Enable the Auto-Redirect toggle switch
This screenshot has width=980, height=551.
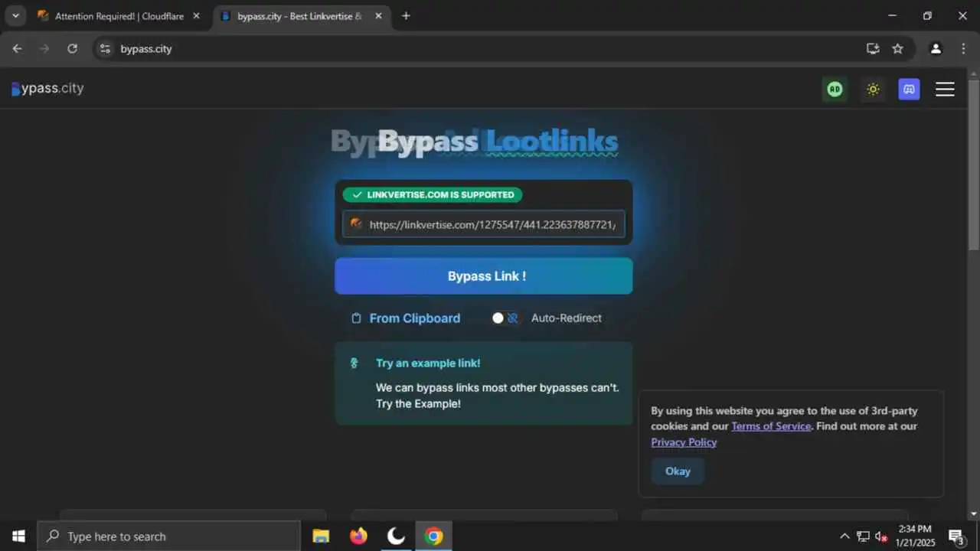point(505,318)
